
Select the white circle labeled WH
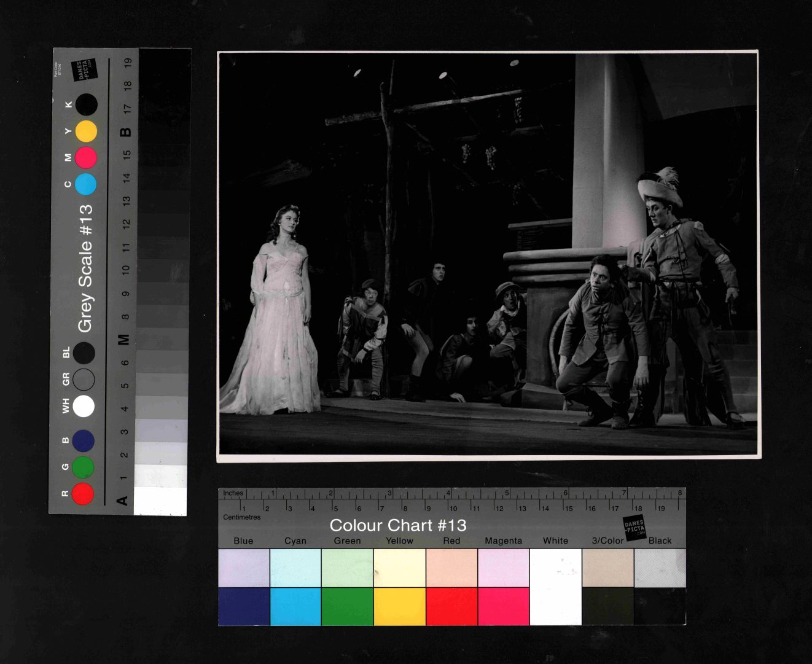(x=84, y=406)
